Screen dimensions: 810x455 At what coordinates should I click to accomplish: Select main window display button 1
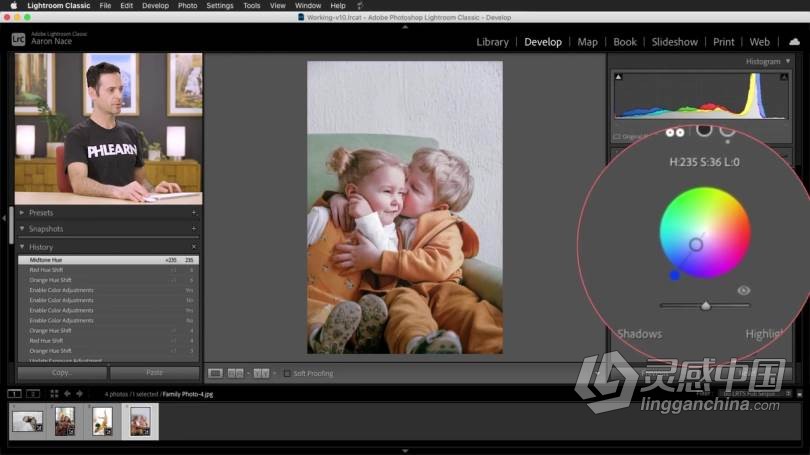click(x=14, y=394)
